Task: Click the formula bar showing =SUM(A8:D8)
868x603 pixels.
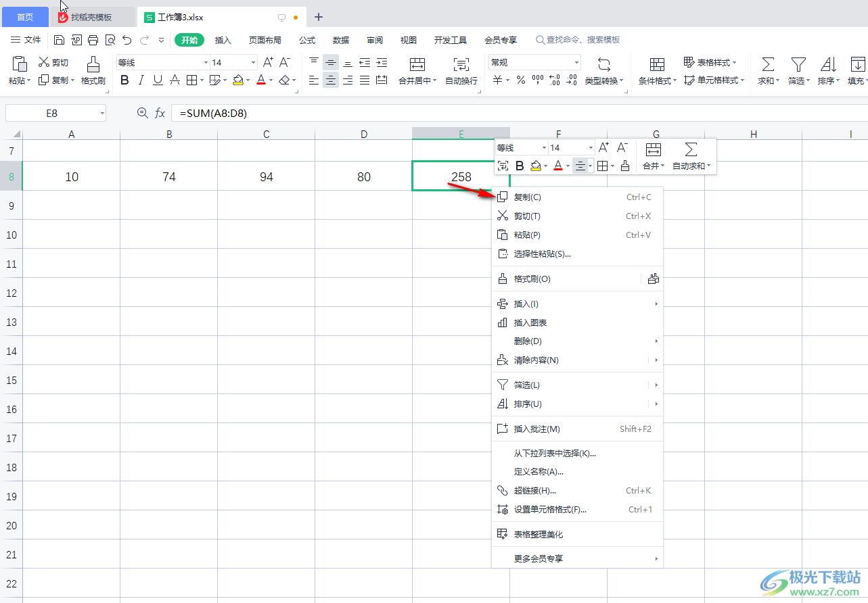Action: pyautogui.click(x=518, y=113)
